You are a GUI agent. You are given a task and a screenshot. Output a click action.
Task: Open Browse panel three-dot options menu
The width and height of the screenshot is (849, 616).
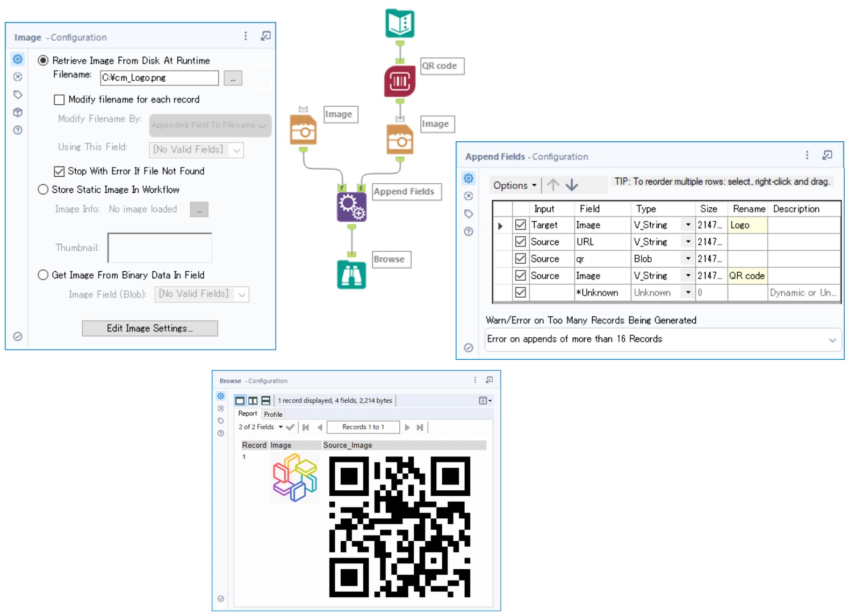point(475,380)
